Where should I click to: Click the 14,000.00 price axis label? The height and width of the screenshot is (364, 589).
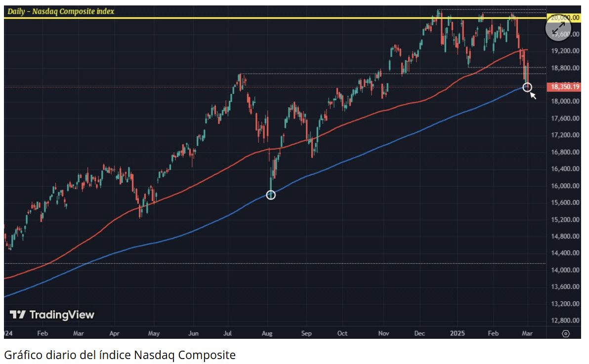pyautogui.click(x=566, y=270)
